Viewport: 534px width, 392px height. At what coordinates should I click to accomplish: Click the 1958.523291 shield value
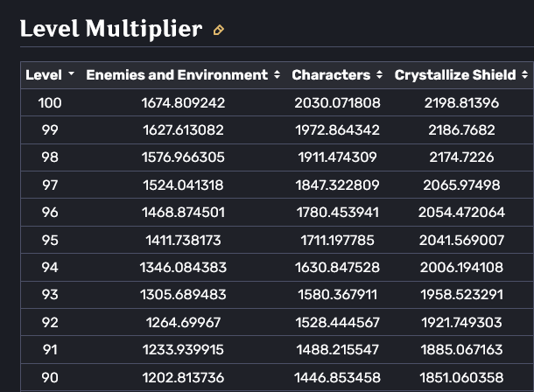click(462, 295)
